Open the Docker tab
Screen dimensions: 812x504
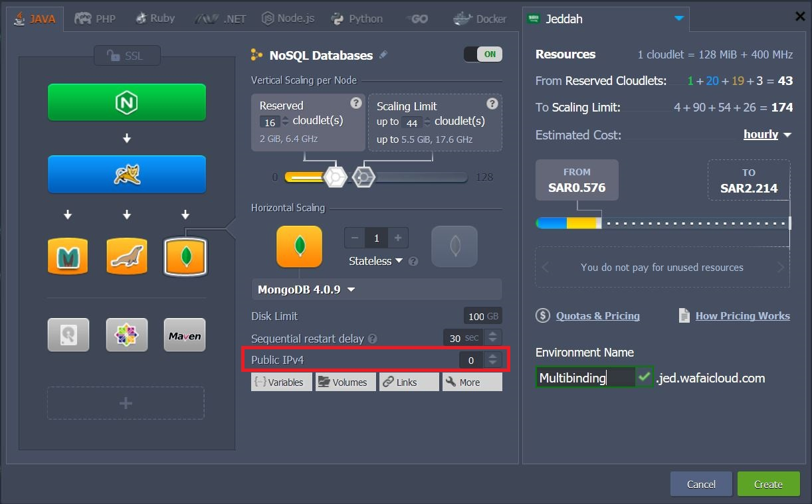pos(480,19)
